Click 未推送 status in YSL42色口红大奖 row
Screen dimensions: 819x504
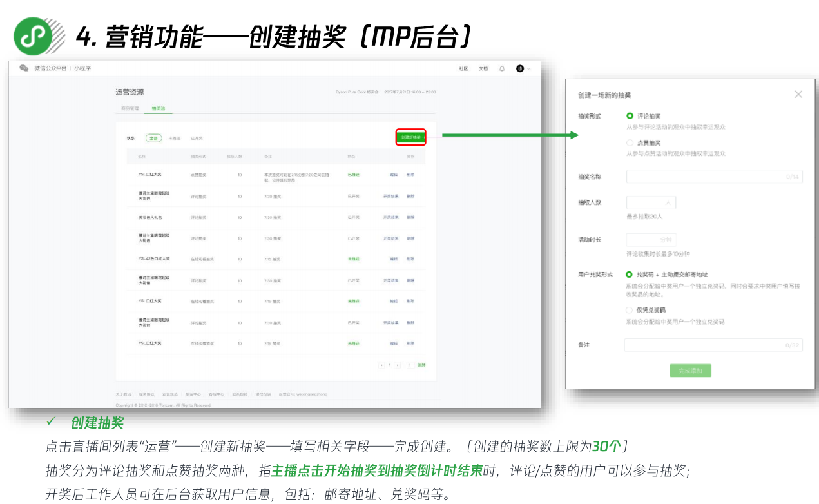point(354,259)
